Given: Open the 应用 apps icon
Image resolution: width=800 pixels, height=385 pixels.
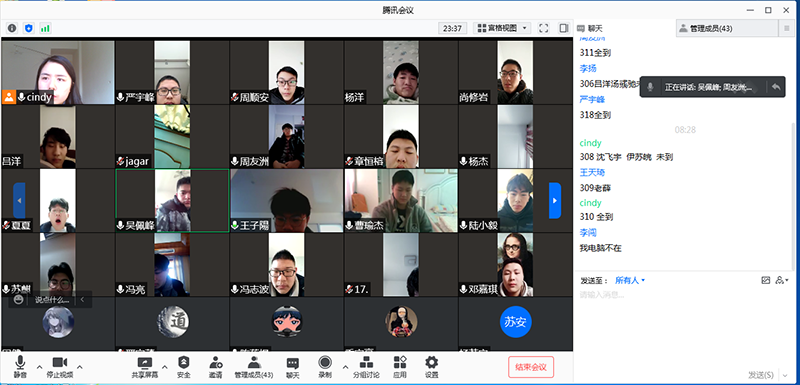Looking at the screenshot, I should [400, 367].
